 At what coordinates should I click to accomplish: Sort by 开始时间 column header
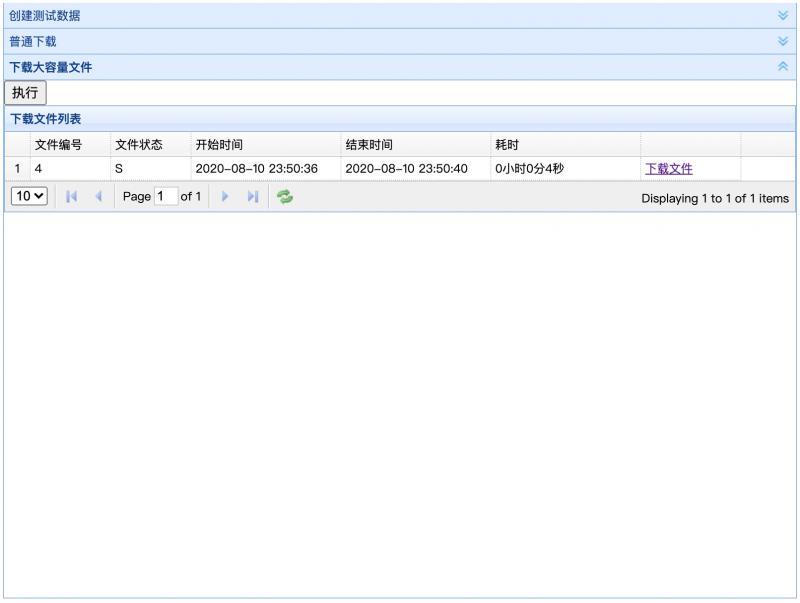click(266, 144)
